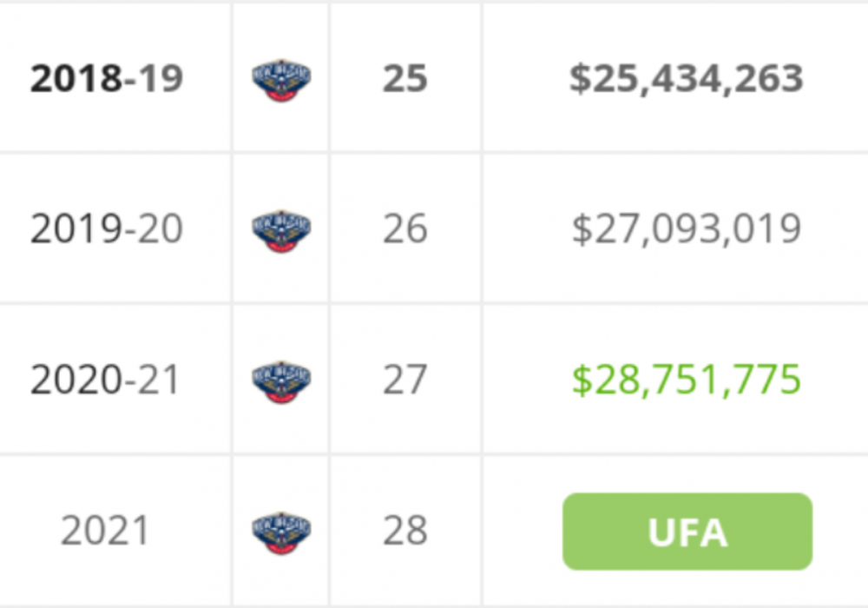Screen dimensions: 868x608
Task: Select the 2019-20 season label
Action: 107,229
